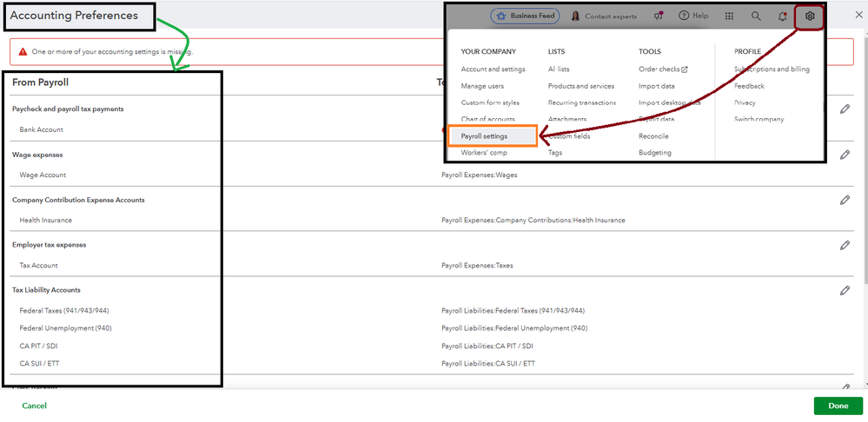Click Tax Liability Accounts section heading

(47, 290)
